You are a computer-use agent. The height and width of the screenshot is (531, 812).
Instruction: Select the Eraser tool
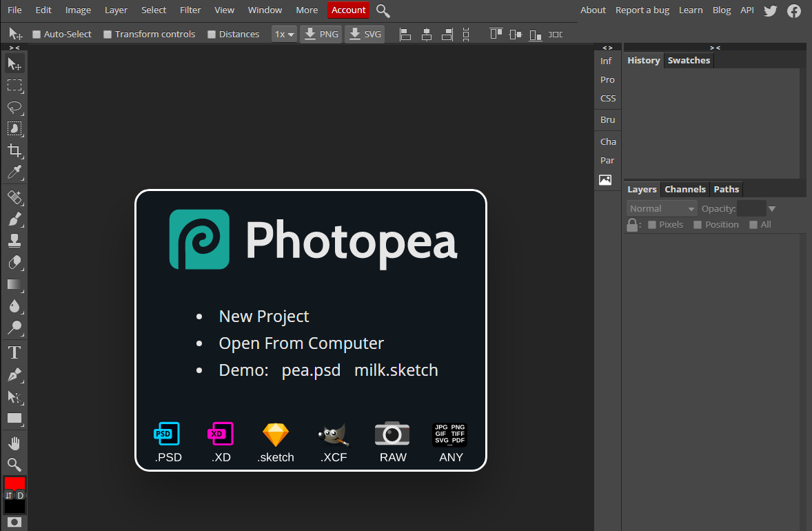(14, 263)
